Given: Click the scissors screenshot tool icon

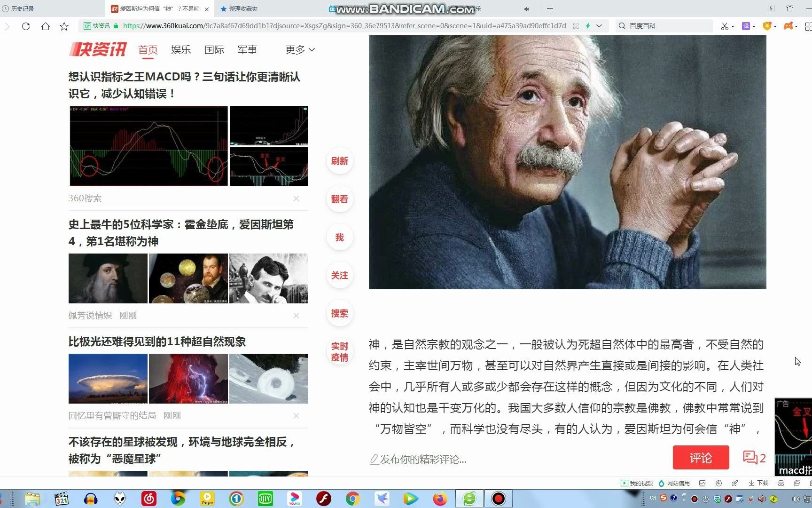Looking at the screenshot, I should click(x=725, y=26).
